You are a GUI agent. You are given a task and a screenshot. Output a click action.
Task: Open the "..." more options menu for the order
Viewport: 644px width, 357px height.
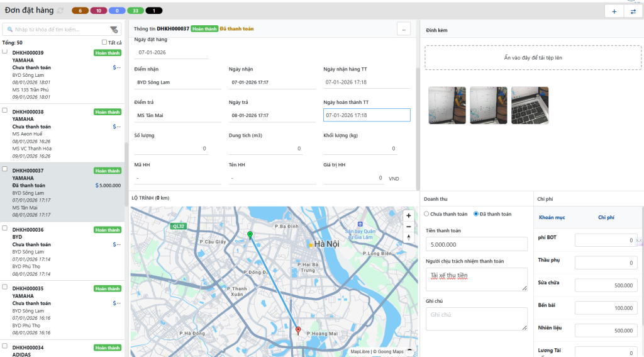tap(404, 29)
